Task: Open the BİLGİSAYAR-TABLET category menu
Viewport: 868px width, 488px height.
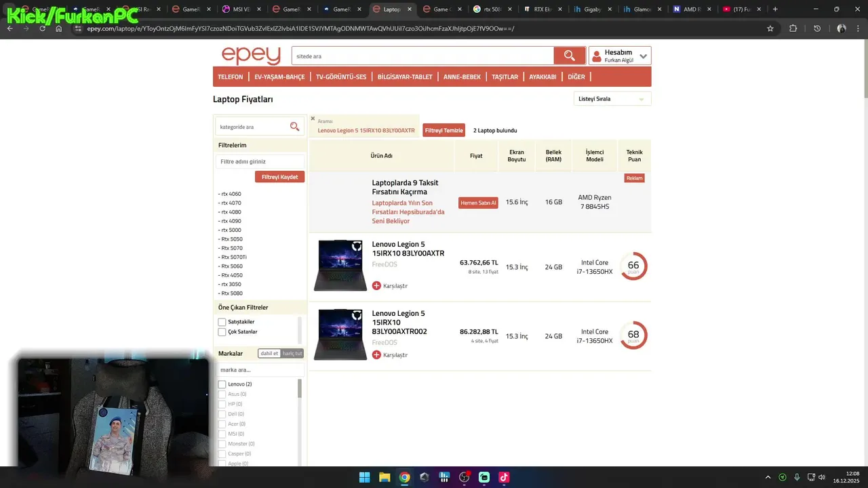Action: click(x=405, y=77)
